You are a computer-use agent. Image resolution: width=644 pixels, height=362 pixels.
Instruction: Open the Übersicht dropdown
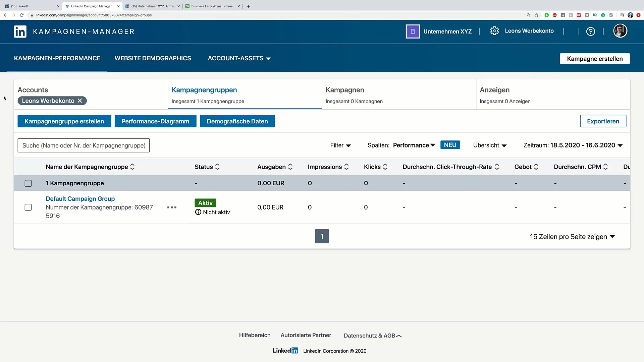point(490,145)
